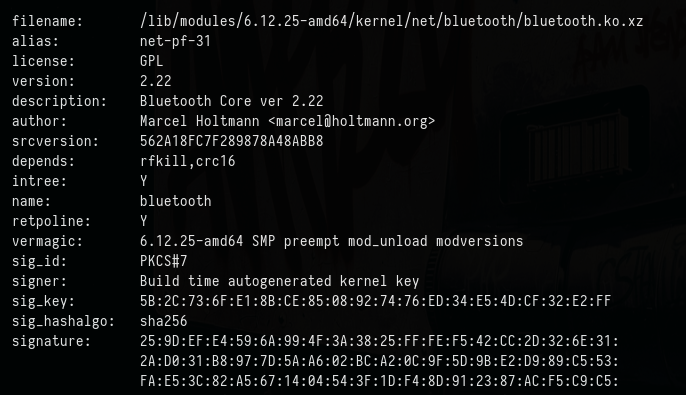The width and height of the screenshot is (686, 395).
Task: Click the PKCS#7 sig_id value
Action: point(164,261)
